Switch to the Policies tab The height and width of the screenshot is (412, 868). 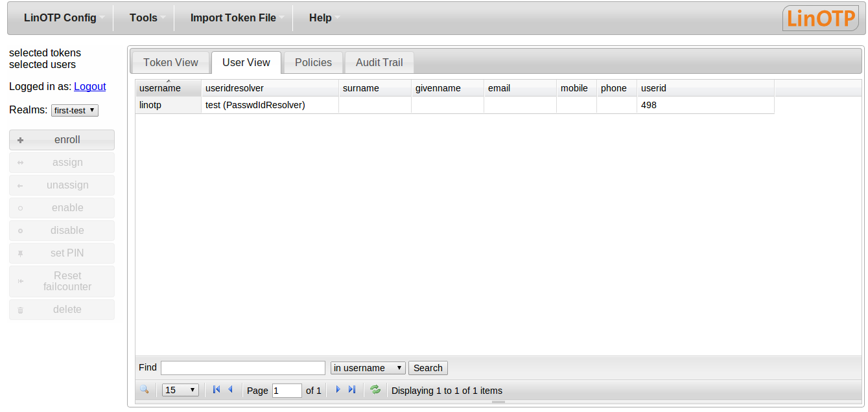(313, 63)
